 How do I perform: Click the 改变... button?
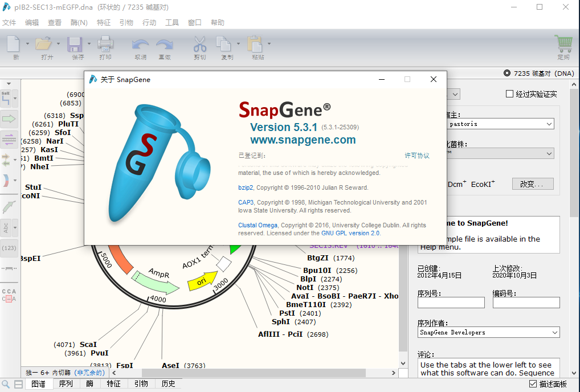[x=533, y=184]
